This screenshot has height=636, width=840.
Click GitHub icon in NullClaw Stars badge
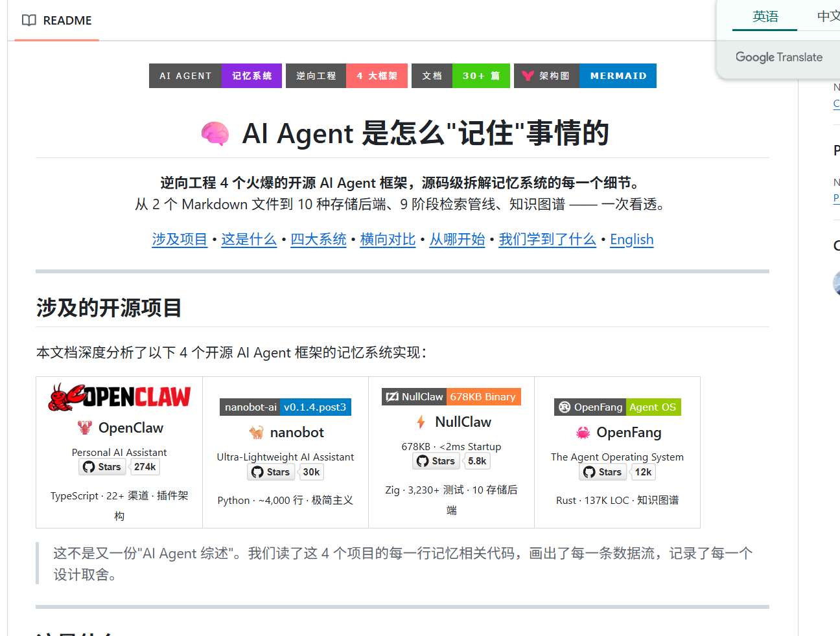point(423,461)
